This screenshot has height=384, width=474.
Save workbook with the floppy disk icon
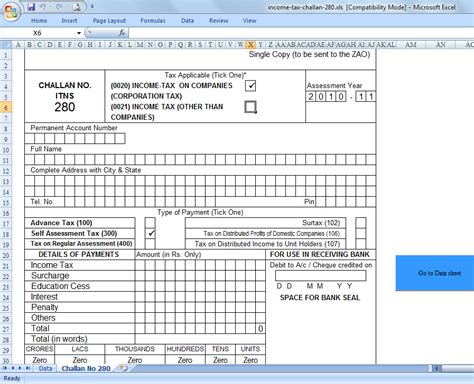click(31, 7)
